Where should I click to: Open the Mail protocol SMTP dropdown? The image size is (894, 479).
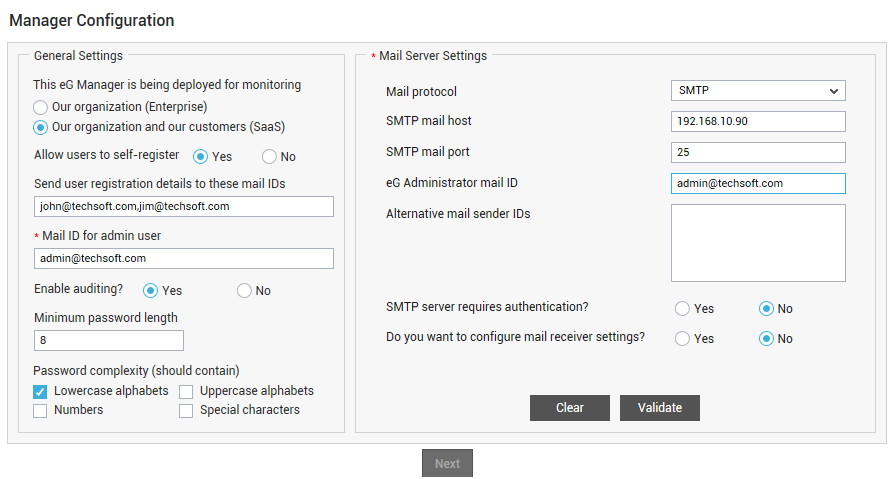(758, 91)
